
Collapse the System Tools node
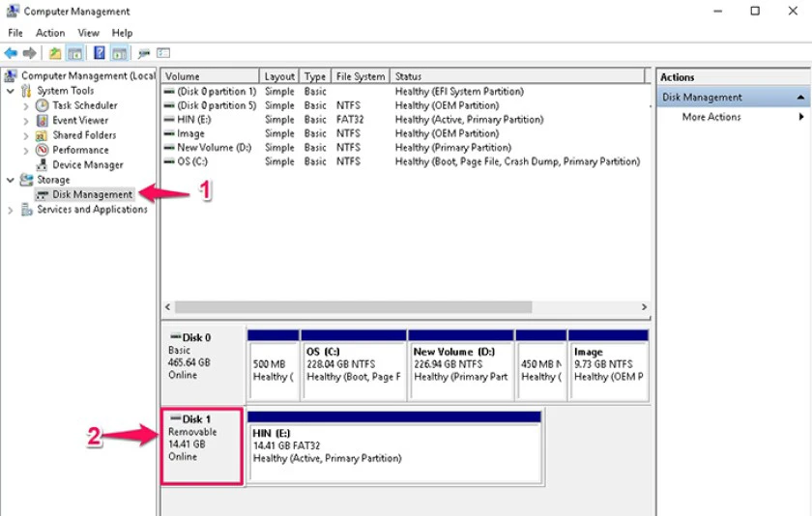(11, 91)
